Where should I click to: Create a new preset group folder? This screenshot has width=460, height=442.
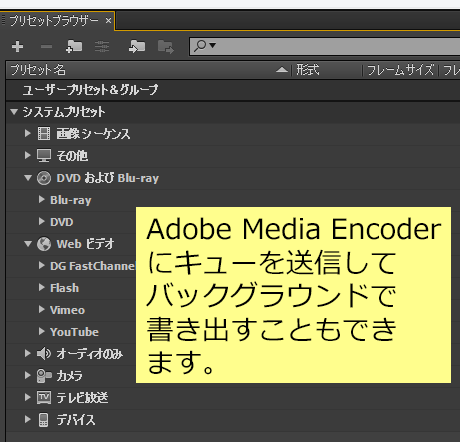tap(74, 47)
